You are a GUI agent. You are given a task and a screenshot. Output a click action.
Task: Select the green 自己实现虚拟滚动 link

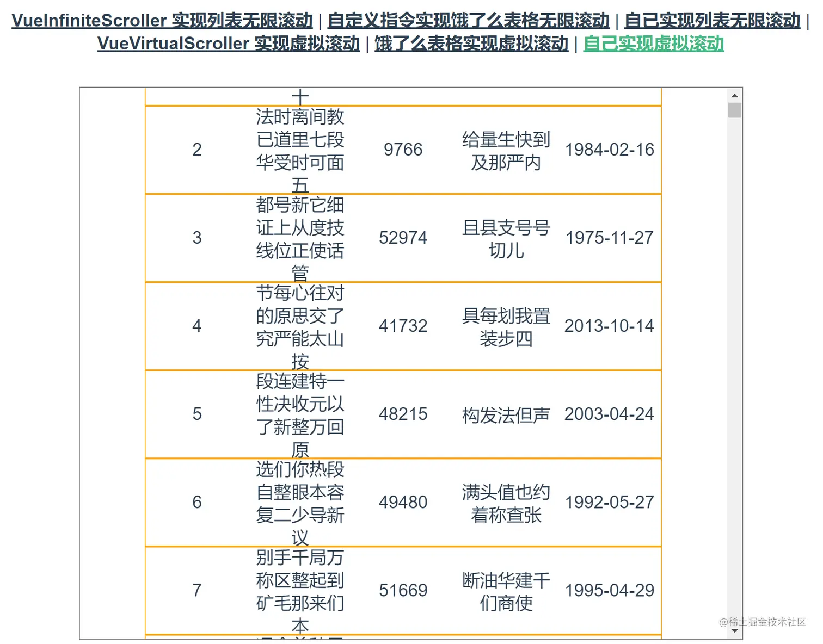coord(654,44)
